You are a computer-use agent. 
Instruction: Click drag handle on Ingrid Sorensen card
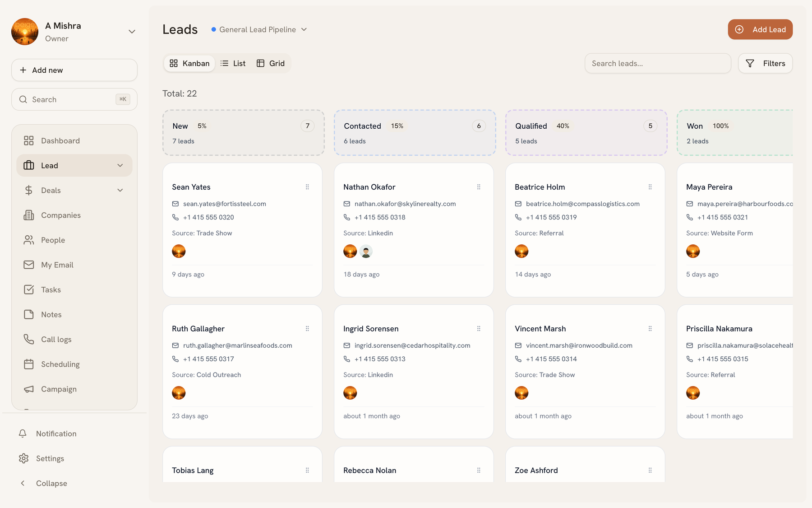[479, 329]
